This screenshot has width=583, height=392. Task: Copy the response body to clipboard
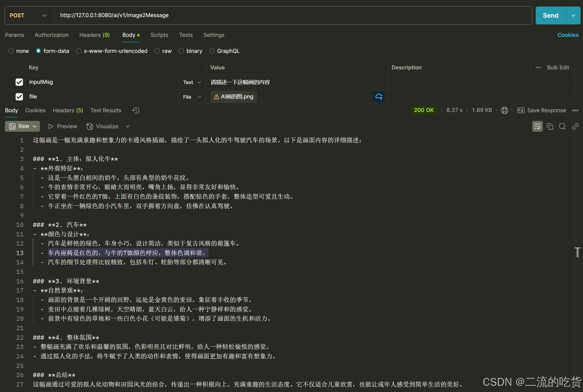click(x=550, y=126)
